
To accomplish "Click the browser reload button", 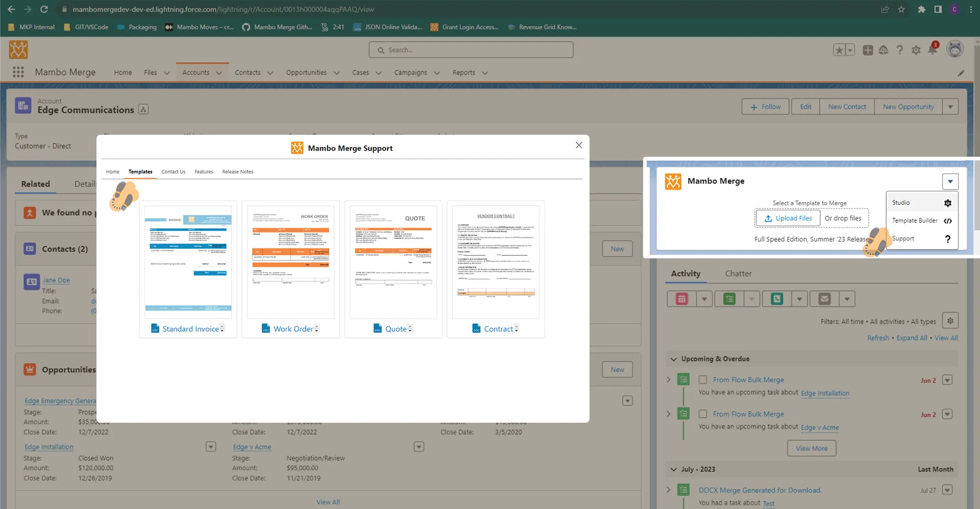I will point(44,9).
